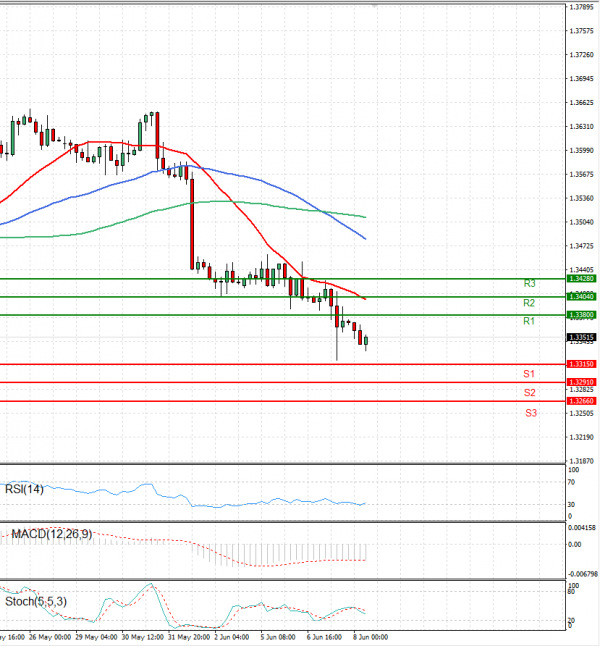600x646 pixels.
Task: Click the S3 support level label
Action: pos(531,412)
